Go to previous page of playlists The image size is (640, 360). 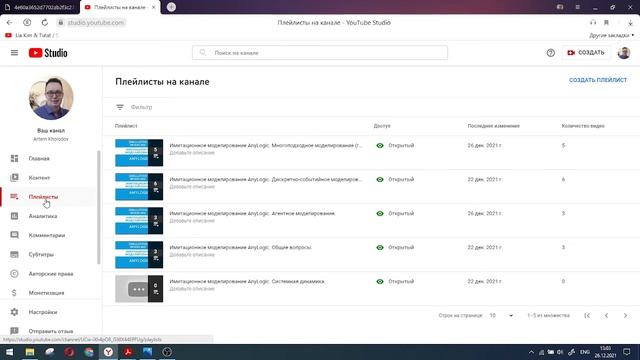606,316
